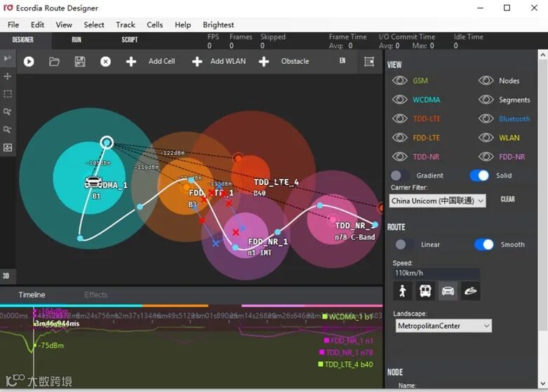Select the ringed WCDMA cell node on map
Viewport: 548px width, 392px height.
point(107,142)
